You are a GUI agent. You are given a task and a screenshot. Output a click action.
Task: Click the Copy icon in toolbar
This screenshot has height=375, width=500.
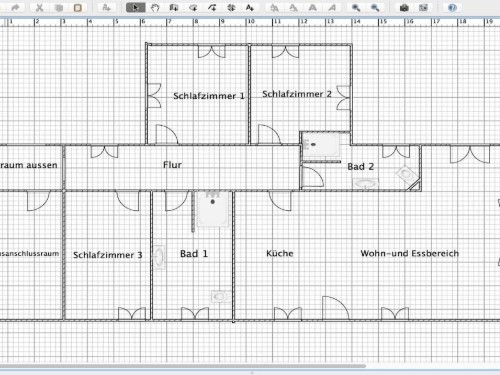[x=59, y=7]
